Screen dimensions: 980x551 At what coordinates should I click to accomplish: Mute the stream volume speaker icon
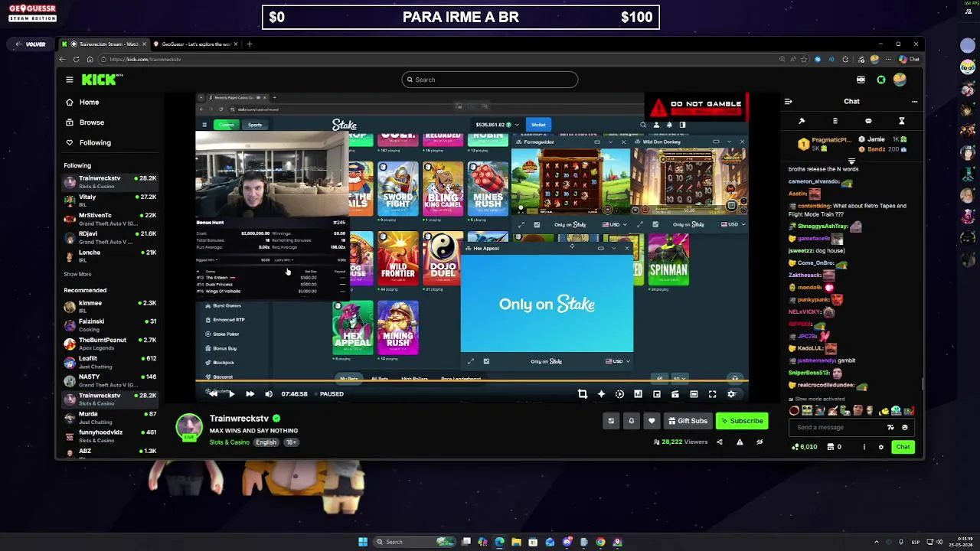point(268,394)
